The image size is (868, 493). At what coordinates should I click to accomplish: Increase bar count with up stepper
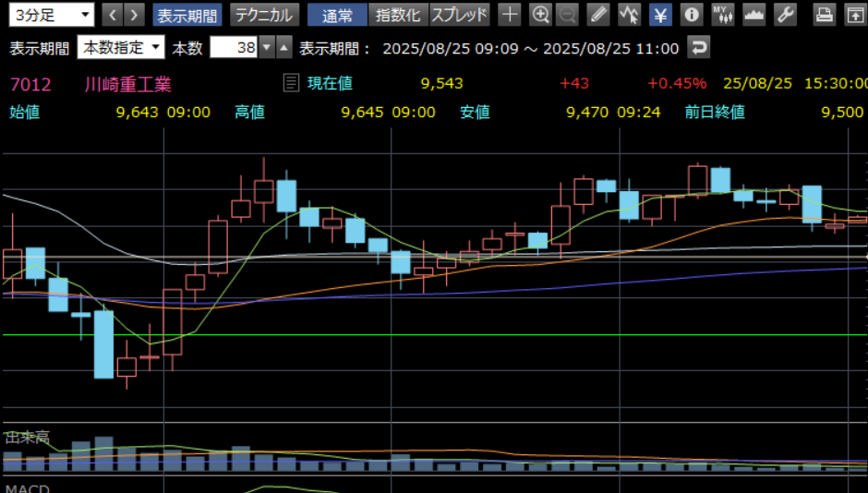[x=284, y=48]
